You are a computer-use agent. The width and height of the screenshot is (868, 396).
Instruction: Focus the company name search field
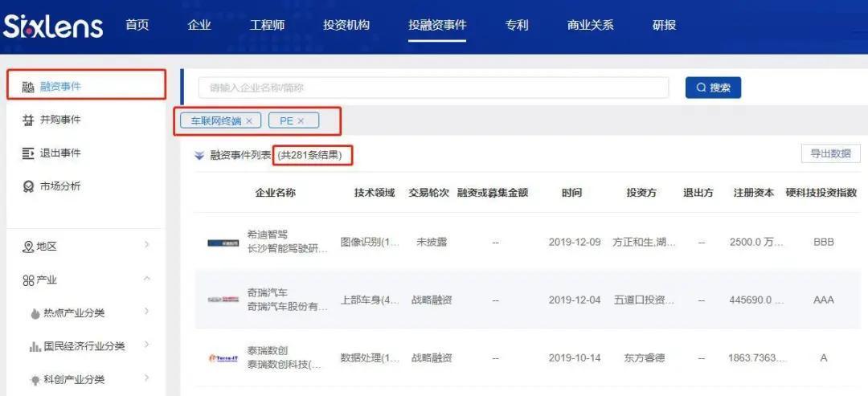pos(433,88)
